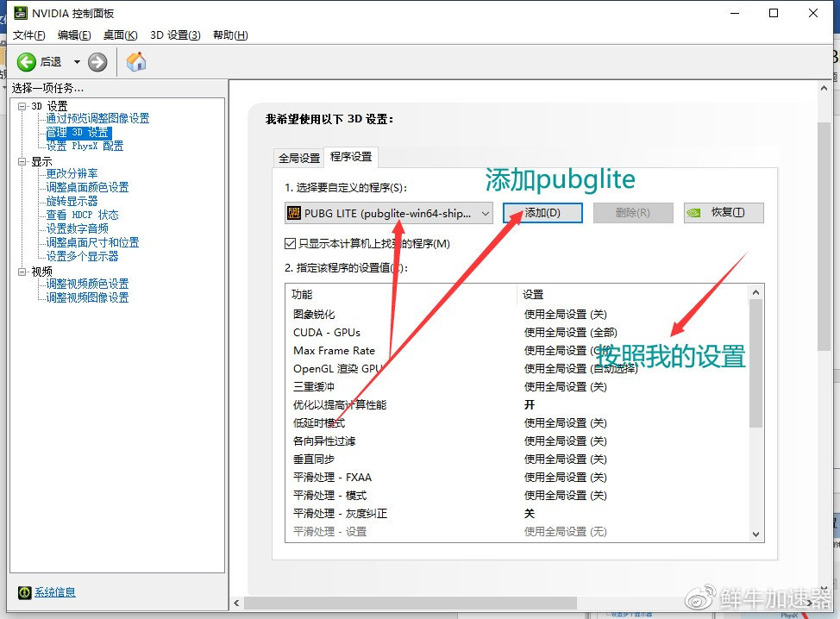Image resolution: width=840 pixels, height=619 pixels.
Task: Click the NVIDIA home toolbar icon
Action: point(136,61)
